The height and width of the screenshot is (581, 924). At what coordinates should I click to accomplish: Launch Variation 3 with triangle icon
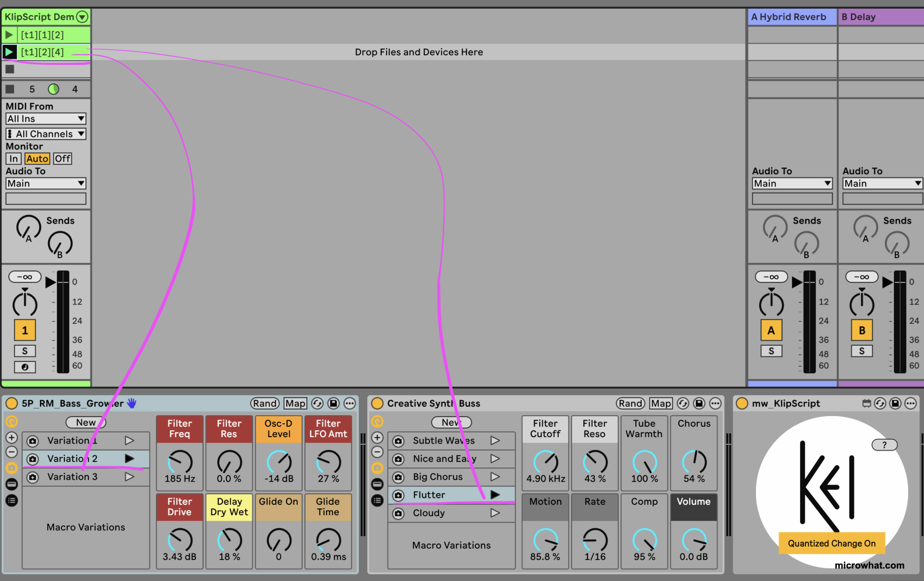coord(129,477)
